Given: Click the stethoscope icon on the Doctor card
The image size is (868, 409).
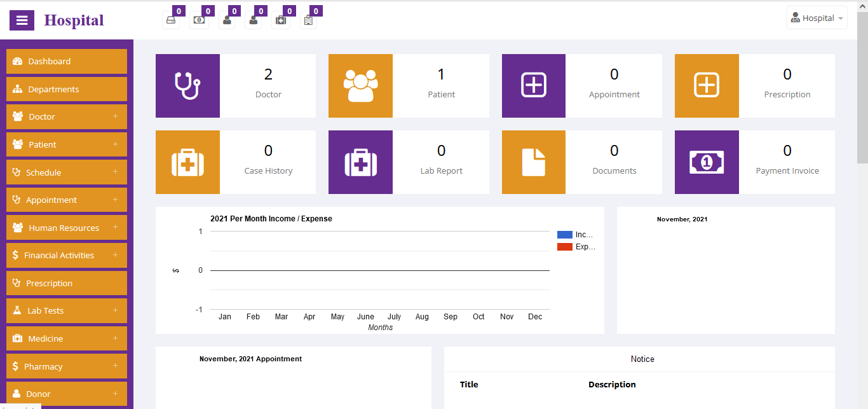Looking at the screenshot, I should tap(187, 86).
